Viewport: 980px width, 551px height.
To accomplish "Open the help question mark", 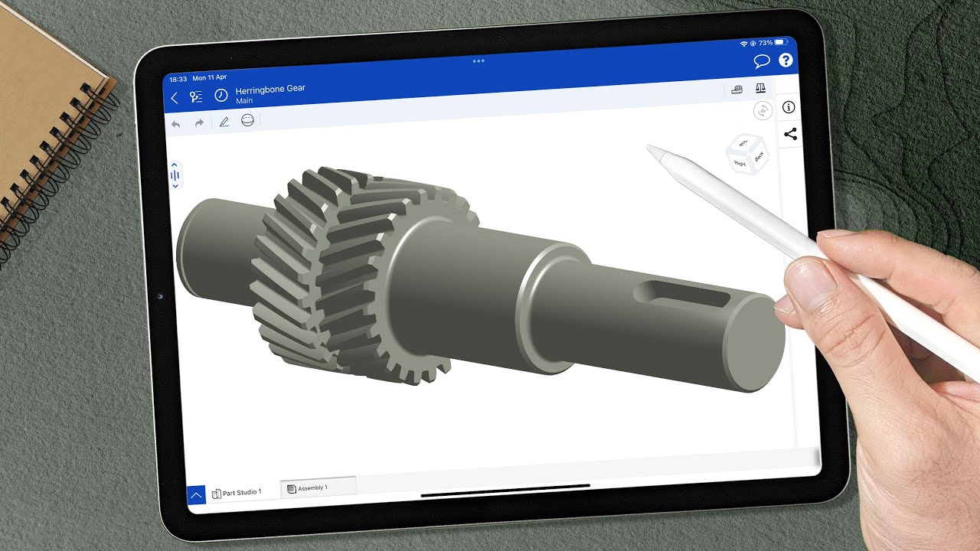I will (786, 60).
